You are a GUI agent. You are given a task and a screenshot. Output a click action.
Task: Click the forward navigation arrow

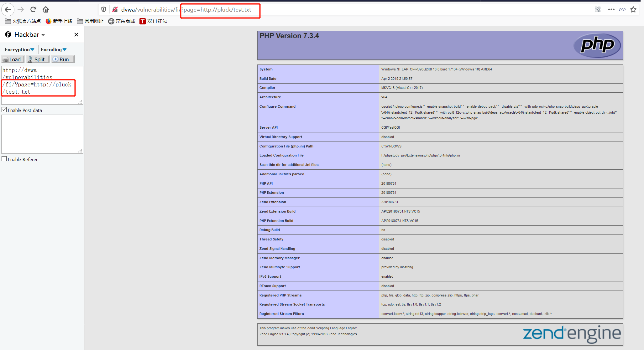[x=21, y=9]
